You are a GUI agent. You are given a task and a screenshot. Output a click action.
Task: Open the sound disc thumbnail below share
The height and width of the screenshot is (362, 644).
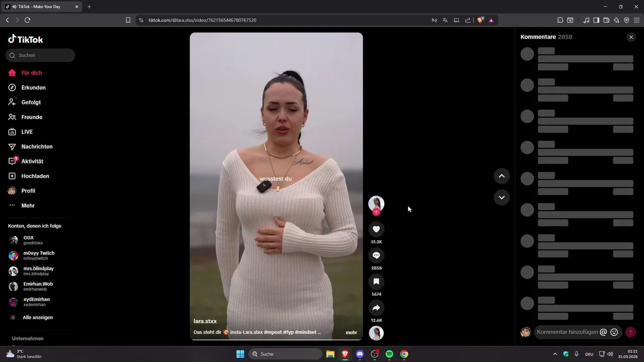coord(376,333)
